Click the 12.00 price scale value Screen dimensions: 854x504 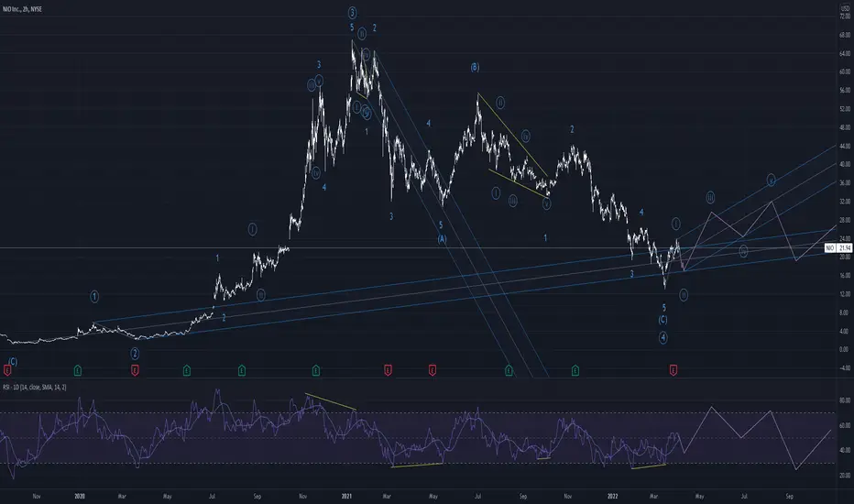click(845, 294)
